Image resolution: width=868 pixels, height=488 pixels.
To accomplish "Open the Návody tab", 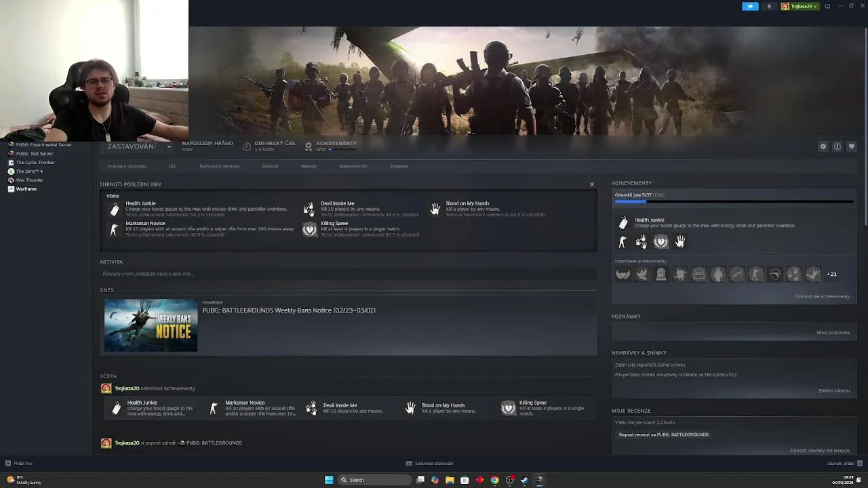I will coord(309,166).
